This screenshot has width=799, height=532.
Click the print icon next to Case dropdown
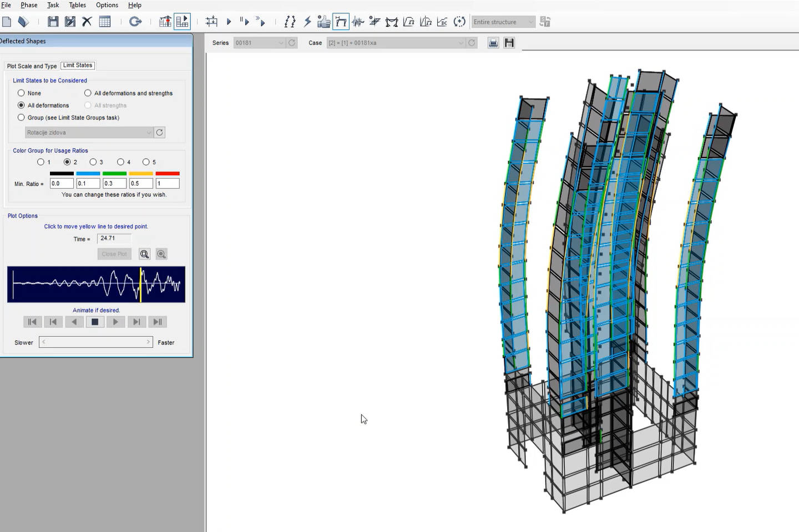[493, 43]
